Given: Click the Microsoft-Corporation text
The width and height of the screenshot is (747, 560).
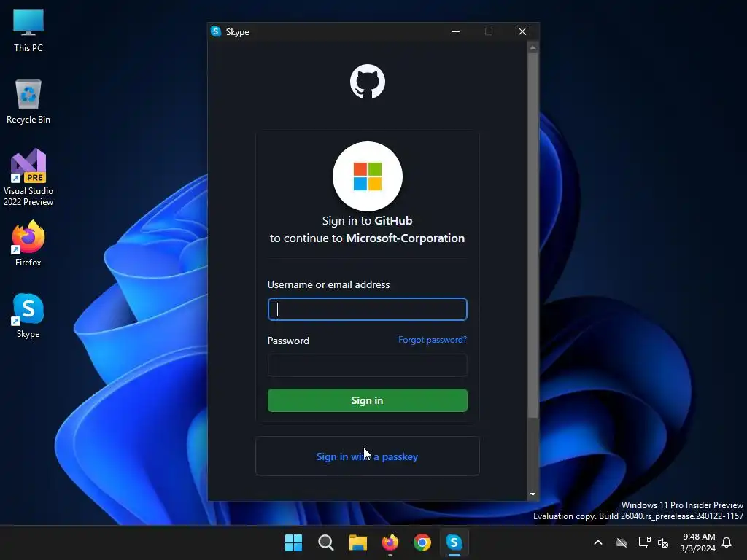Looking at the screenshot, I should point(406,238).
